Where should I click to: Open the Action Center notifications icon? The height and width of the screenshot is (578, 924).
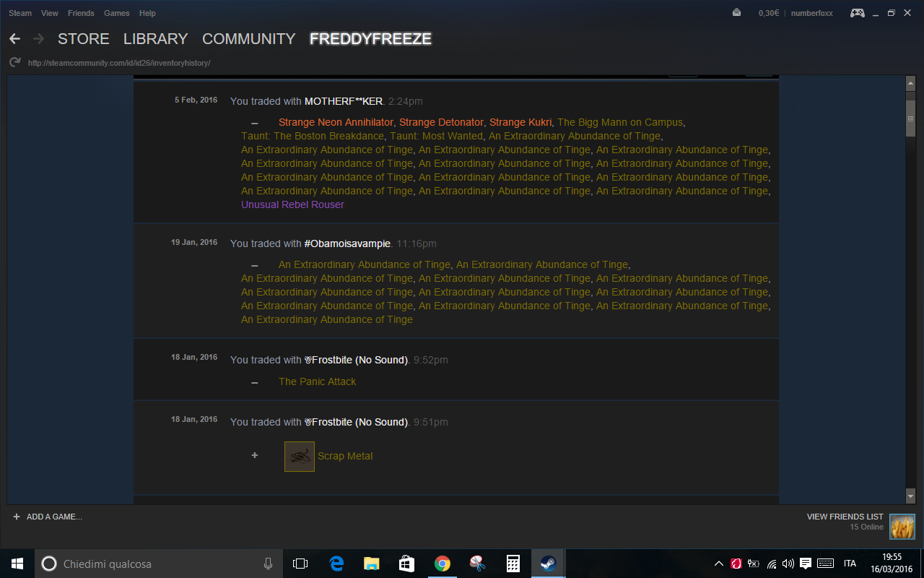pos(806,564)
